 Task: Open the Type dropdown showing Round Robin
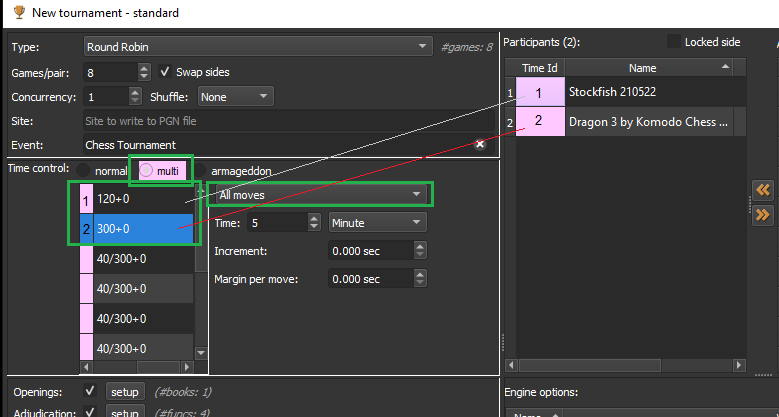[x=257, y=47]
